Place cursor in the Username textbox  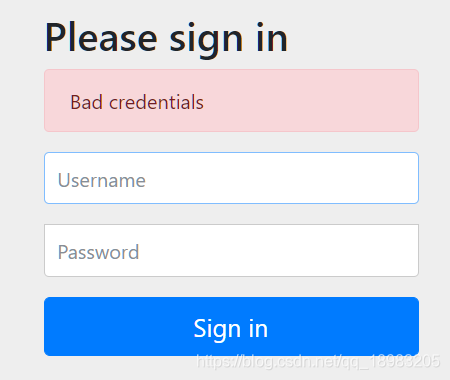click(x=231, y=178)
